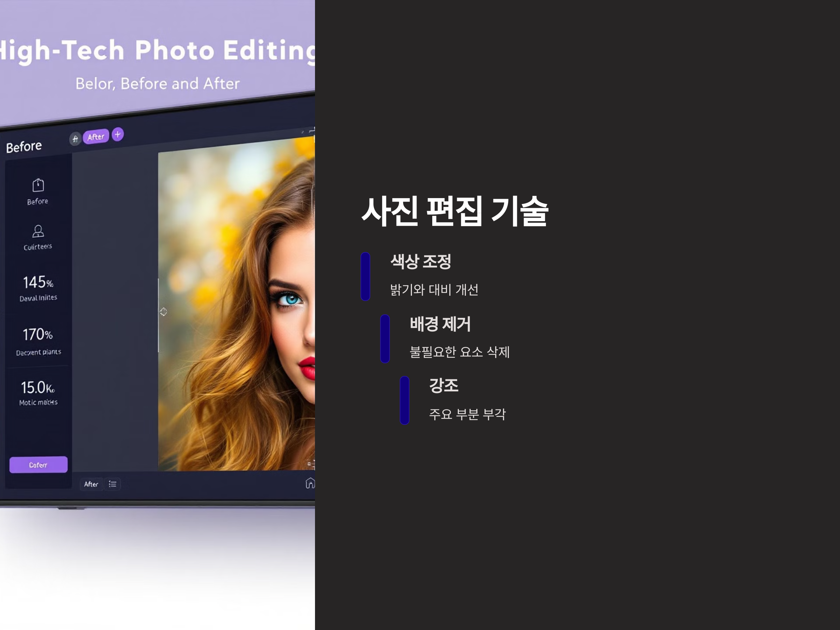Select the 강조 list item
This screenshot has height=630, width=840.
coord(443,385)
